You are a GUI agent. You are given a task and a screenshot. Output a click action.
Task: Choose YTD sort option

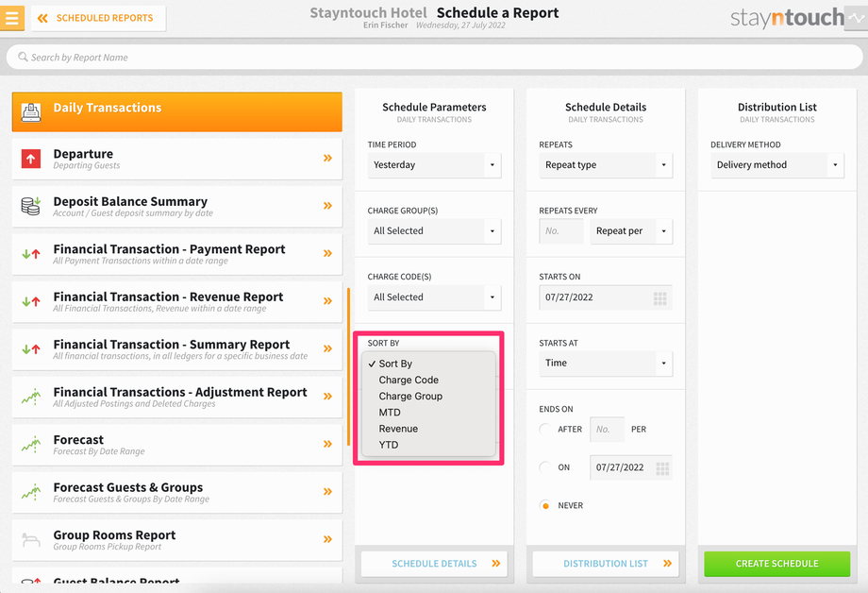coord(428,445)
